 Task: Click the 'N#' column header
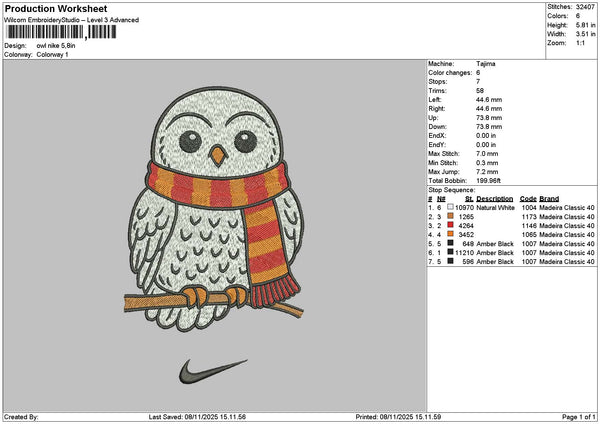point(441,199)
